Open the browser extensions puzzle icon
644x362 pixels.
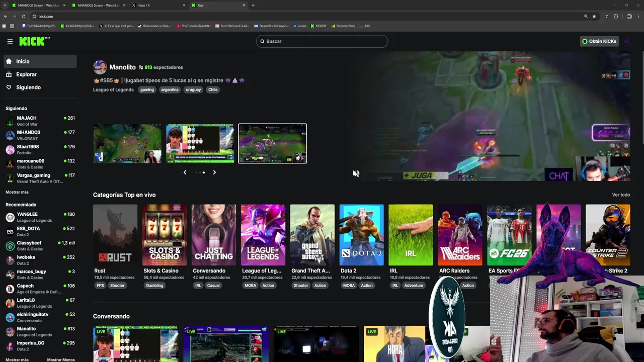[616, 16]
